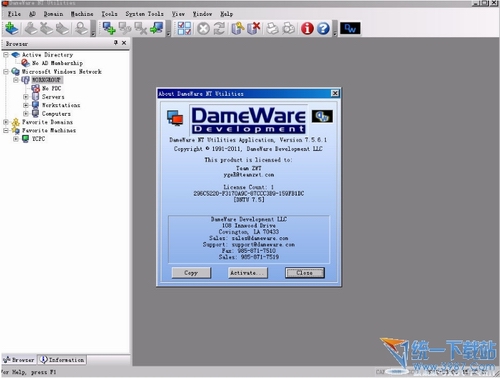Click the Refresh arrows toolbar icon
Screen dimensions: 500x378
coord(219,28)
